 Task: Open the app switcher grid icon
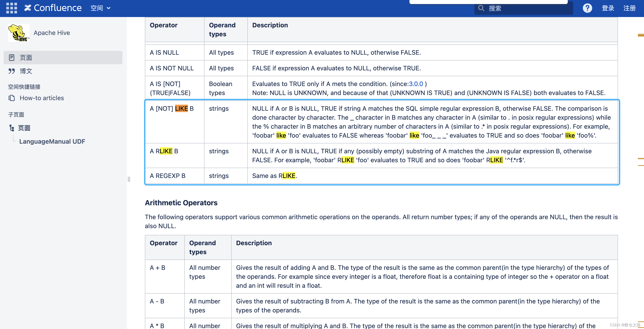[11, 8]
